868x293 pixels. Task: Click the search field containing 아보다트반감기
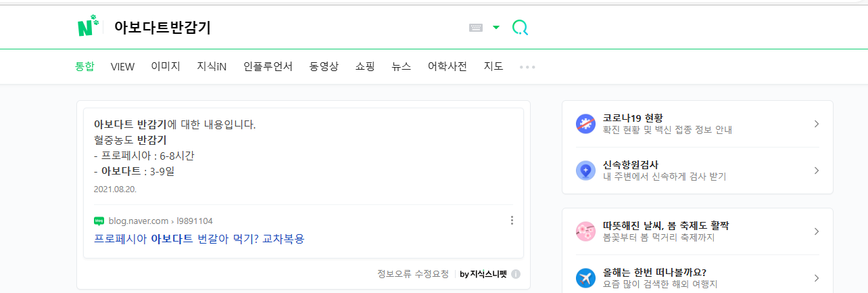point(284,28)
